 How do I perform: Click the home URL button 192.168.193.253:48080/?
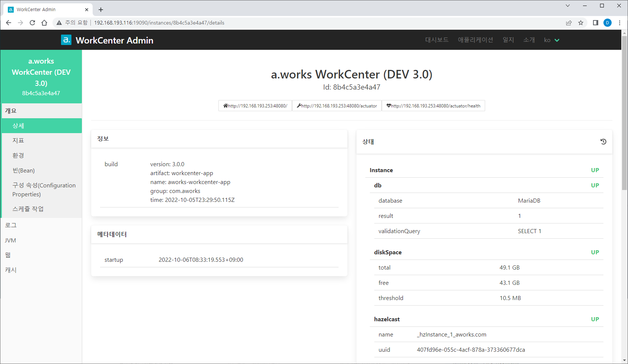click(x=255, y=106)
